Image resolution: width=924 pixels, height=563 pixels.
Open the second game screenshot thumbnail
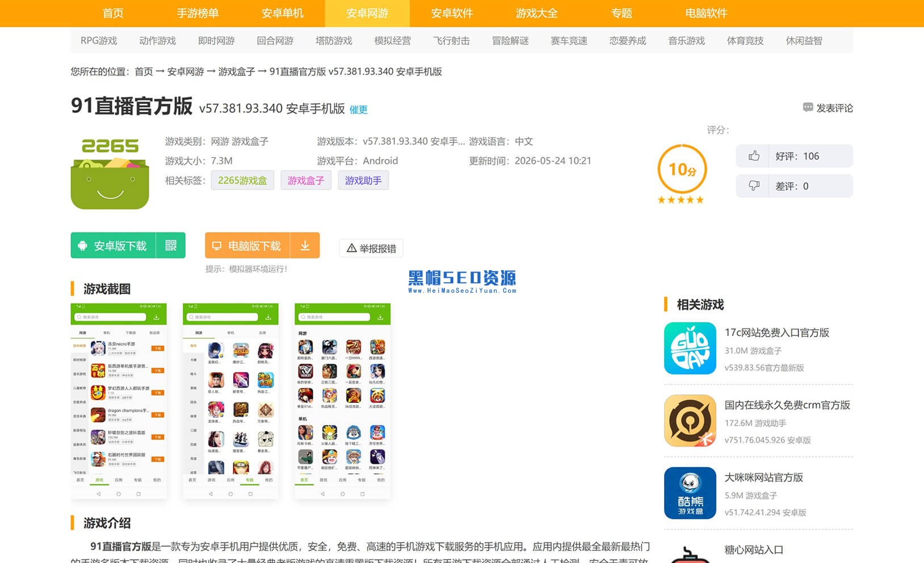point(230,402)
